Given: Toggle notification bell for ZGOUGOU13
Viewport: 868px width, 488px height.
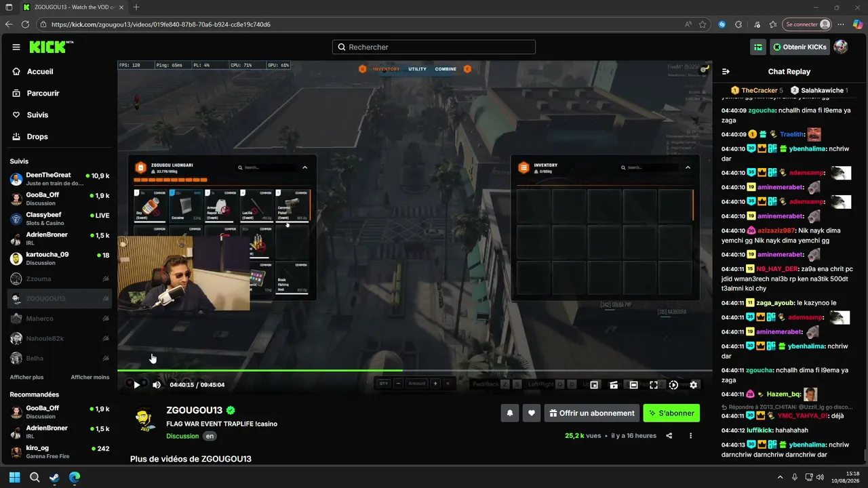Looking at the screenshot, I should pyautogui.click(x=510, y=413).
